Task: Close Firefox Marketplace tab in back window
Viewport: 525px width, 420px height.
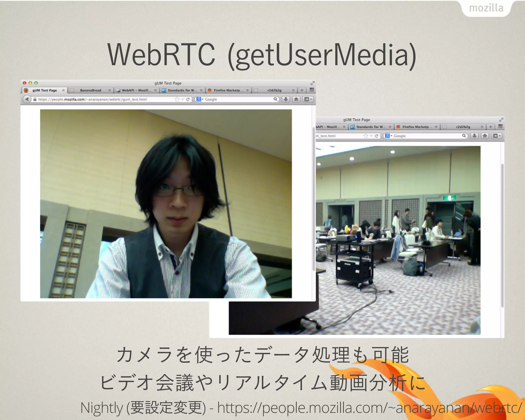Action: pyautogui.click(x=436, y=127)
